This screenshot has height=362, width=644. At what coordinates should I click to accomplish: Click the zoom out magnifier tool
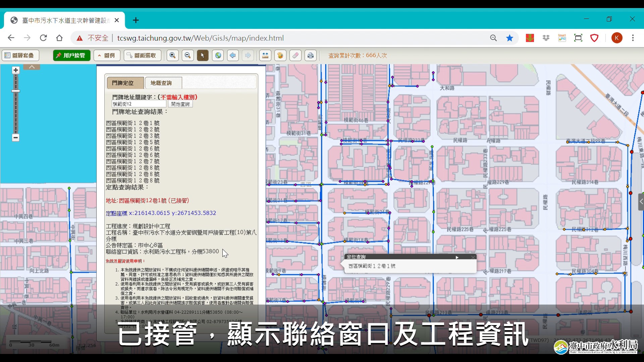click(x=188, y=55)
